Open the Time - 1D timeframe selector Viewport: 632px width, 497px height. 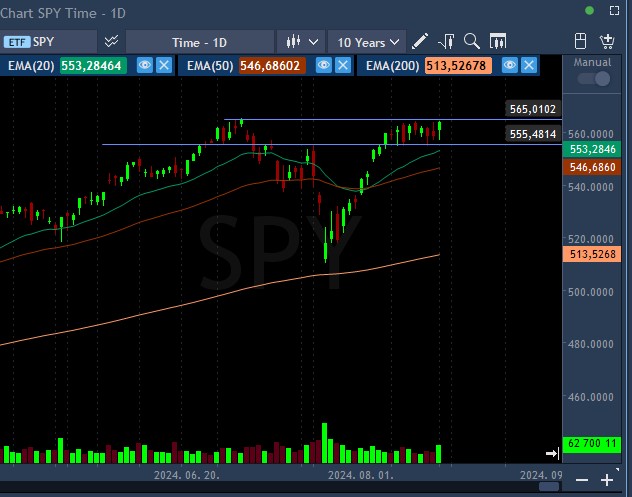tap(200, 42)
